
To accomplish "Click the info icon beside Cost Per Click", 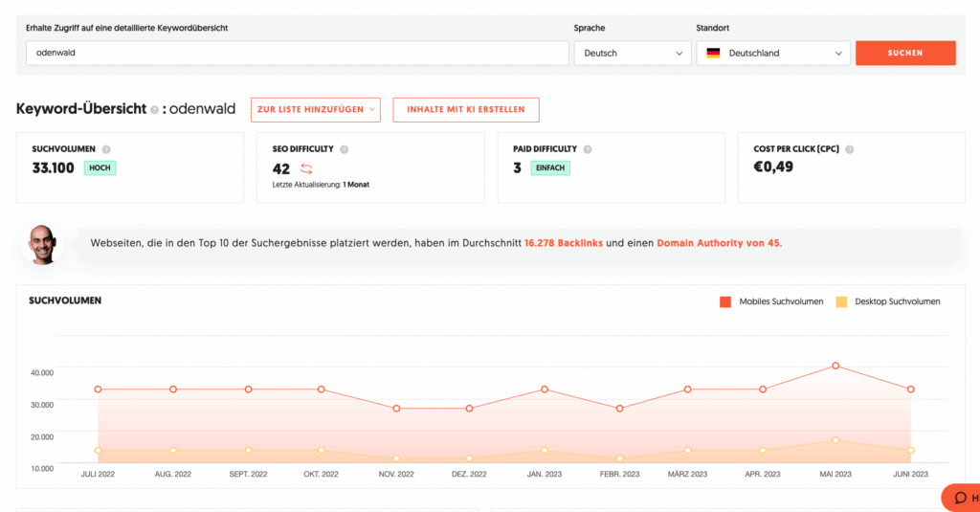I will (849, 149).
